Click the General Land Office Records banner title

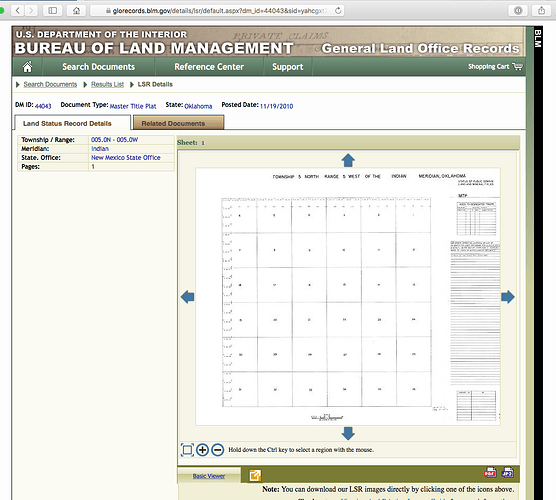click(420, 48)
